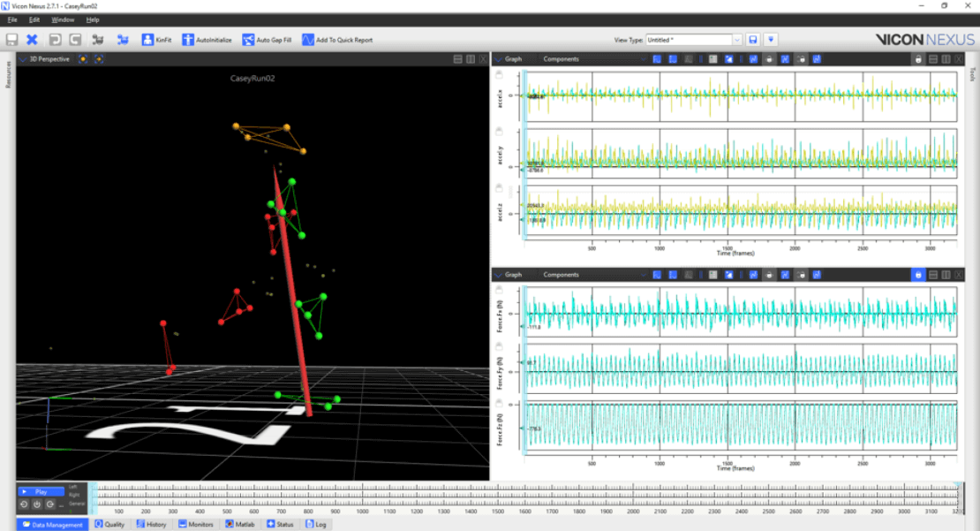Click frame 1000 on the timeline
Viewport: 980px width, 531px height.
coord(361,502)
